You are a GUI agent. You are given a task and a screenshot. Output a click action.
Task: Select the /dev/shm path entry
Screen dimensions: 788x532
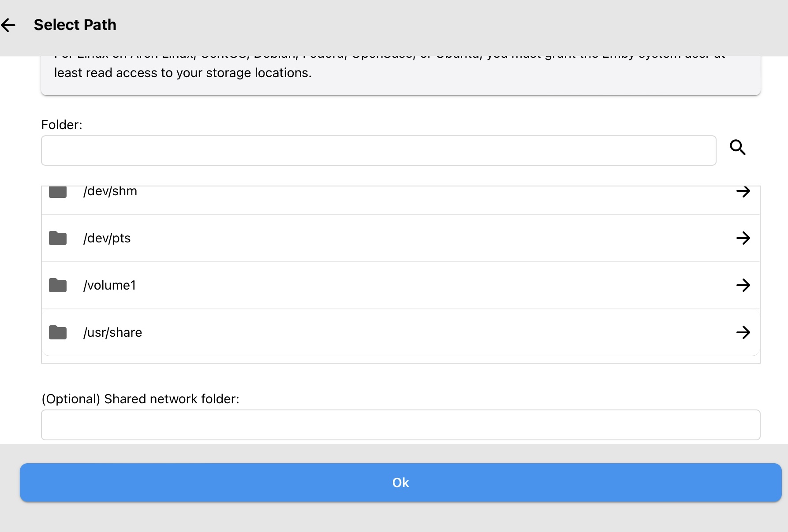click(110, 192)
